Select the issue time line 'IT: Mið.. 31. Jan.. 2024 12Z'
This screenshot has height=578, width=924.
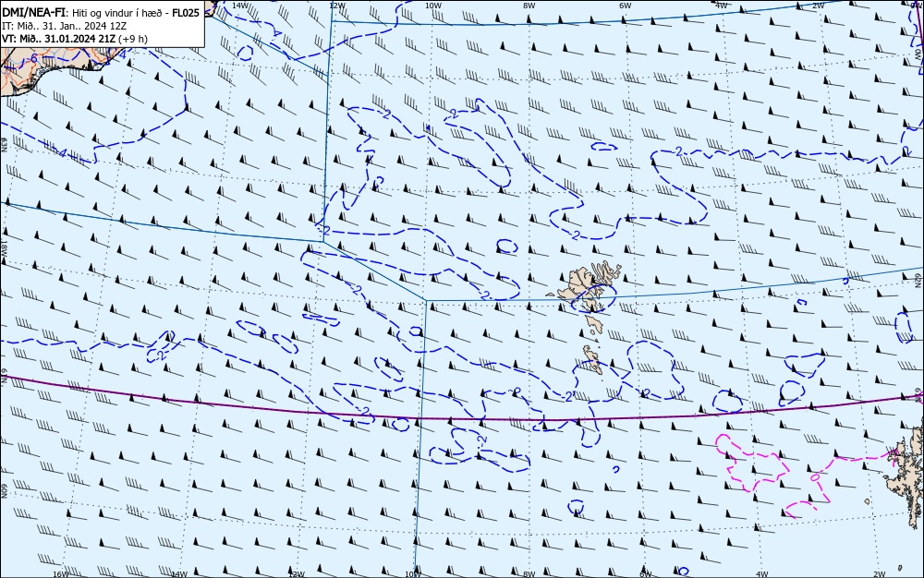65,26
